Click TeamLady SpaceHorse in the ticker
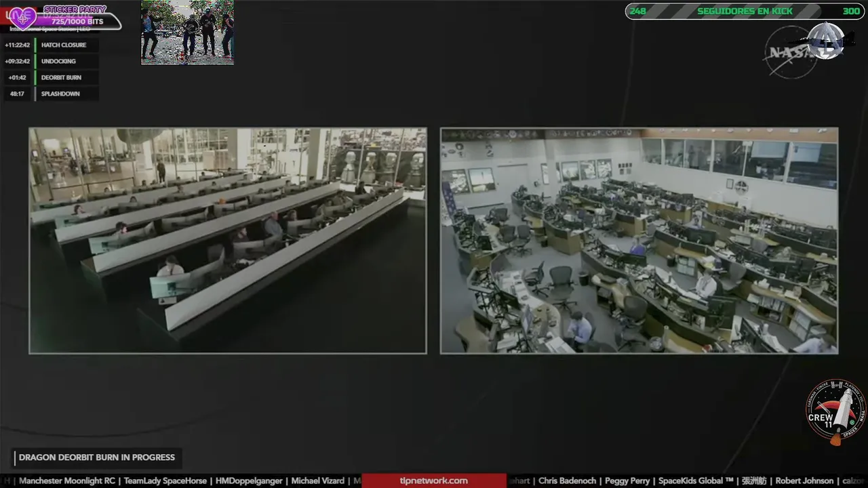This screenshot has height=488, width=868. (165, 481)
